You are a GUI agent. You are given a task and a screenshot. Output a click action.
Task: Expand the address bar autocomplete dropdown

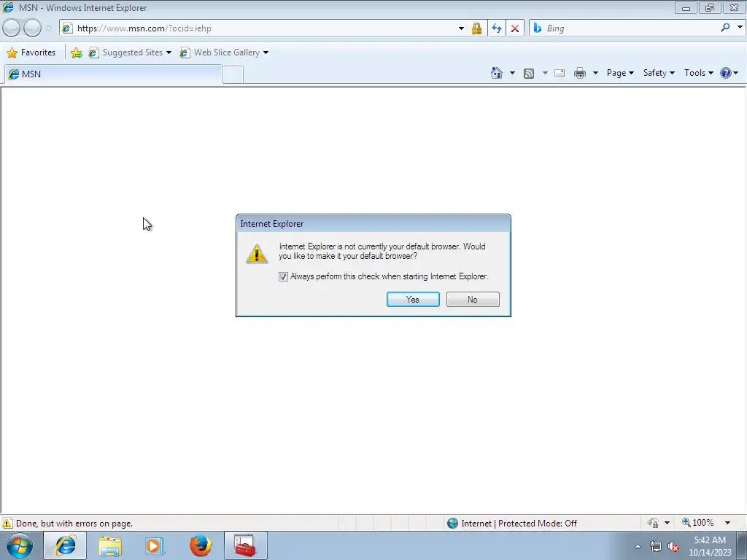click(x=461, y=28)
